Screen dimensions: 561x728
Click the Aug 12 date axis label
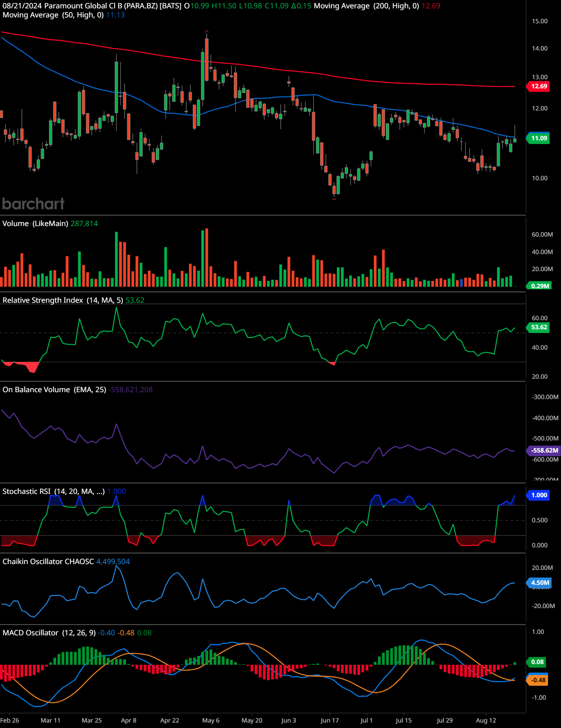tap(486, 720)
